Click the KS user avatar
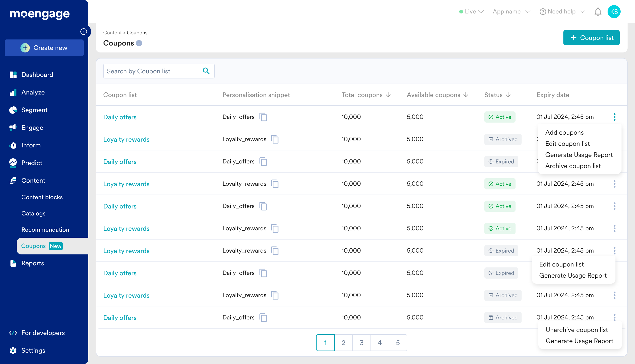Viewport: 635px width, 364px height. pyautogui.click(x=614, y=12)
